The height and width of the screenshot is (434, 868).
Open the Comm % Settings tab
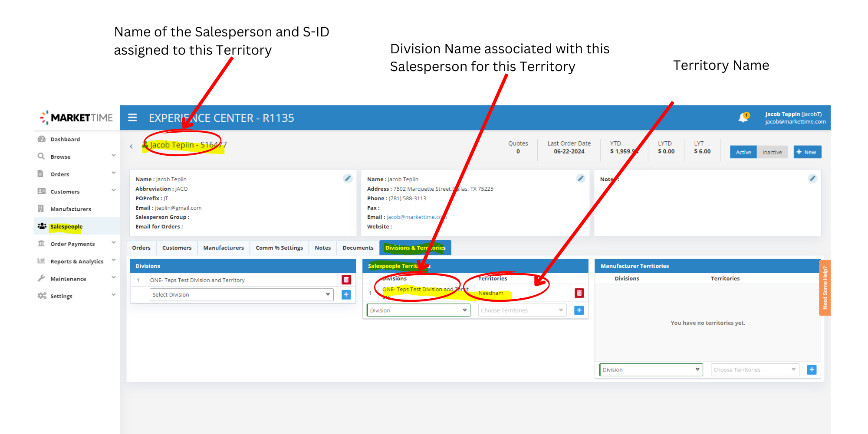(x=279, y=248)
